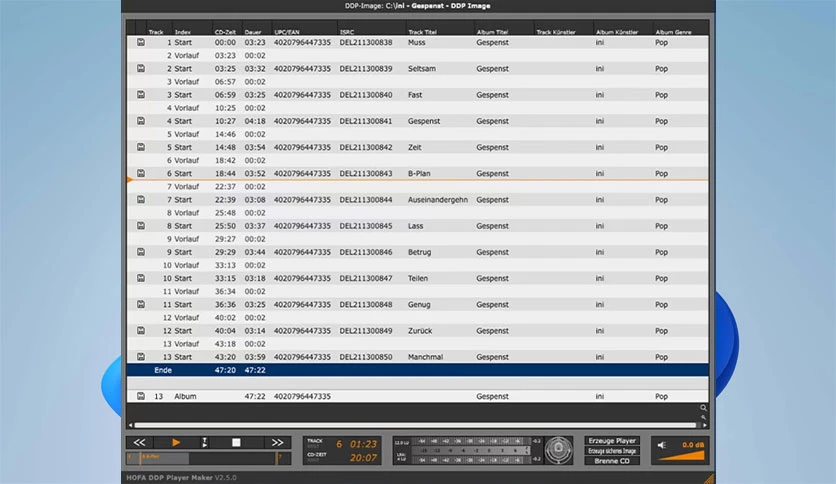Select the '7 Vorlauf' row

click(417, 187)
